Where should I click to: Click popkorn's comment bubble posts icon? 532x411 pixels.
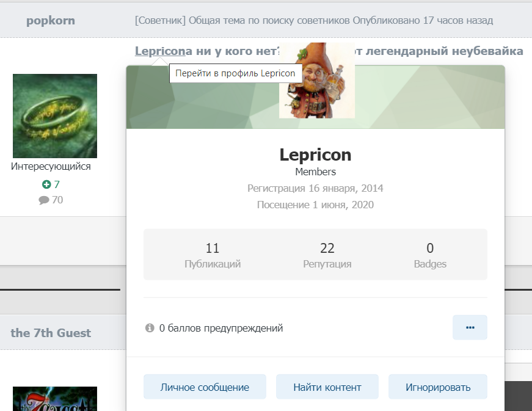(x=44, y=200)
